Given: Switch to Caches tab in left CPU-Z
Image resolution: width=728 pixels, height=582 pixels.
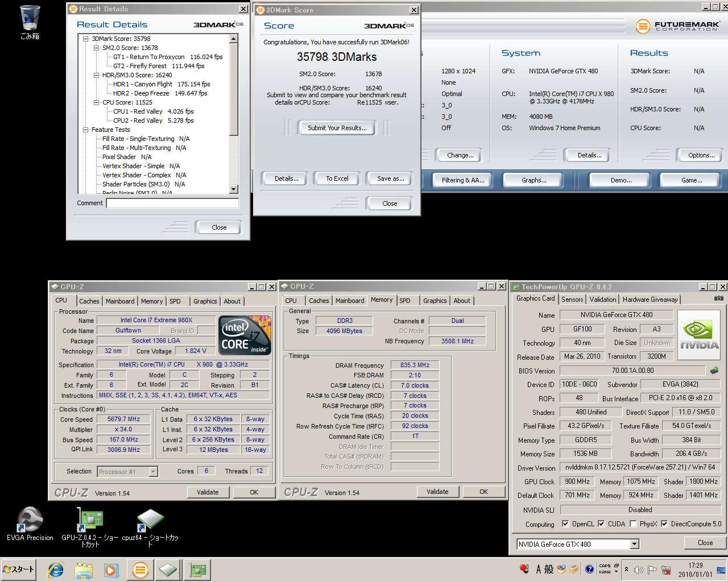Looking at the screenshot, I should coord(89,301).
